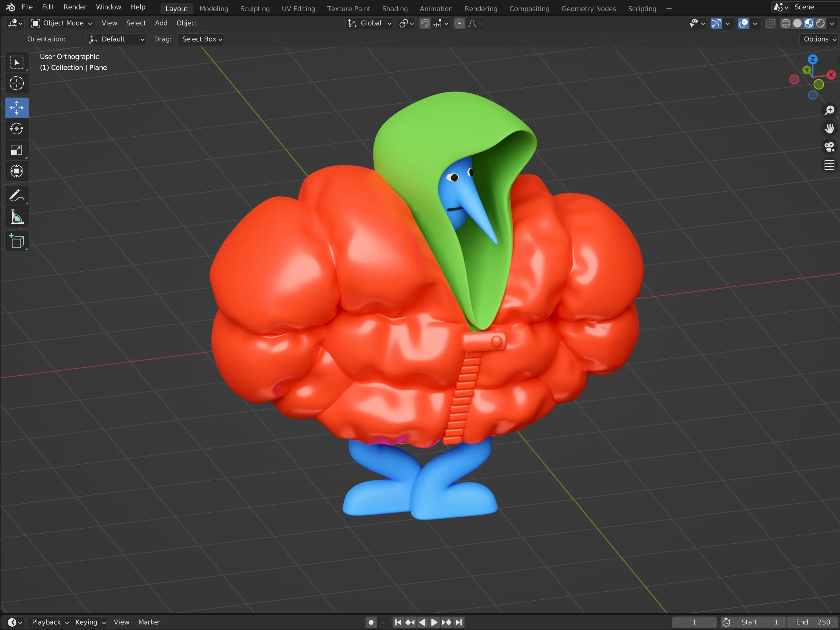Screen dimensions: 840x630
Task: Select the Transform tool
Action: (x=17, y=171)
